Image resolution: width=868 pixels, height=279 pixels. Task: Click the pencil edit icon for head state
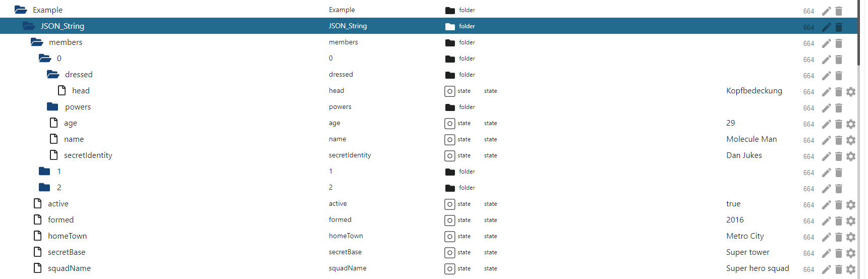pos(826,92)
